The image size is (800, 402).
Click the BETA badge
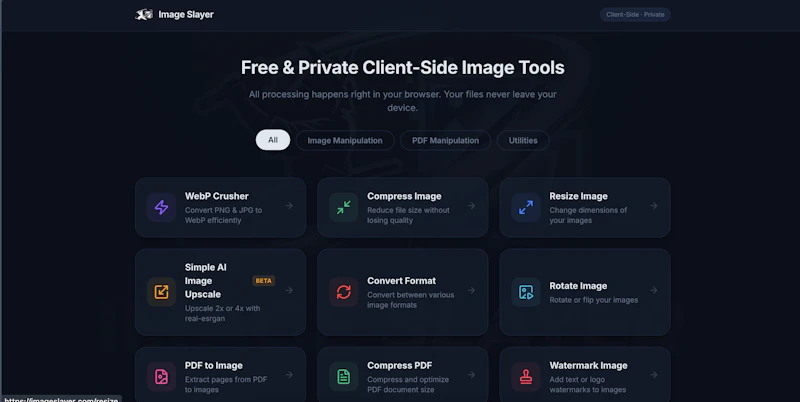[x=263, y=281]
